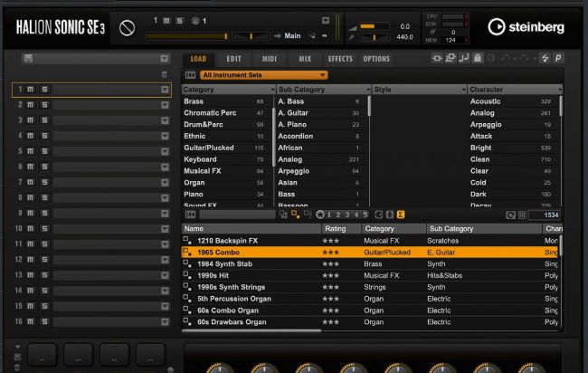The height and width of the screenshot is (373, 588).
Task: Click the slot bypass circle icon in header
Action: click(x=127, y=28)
